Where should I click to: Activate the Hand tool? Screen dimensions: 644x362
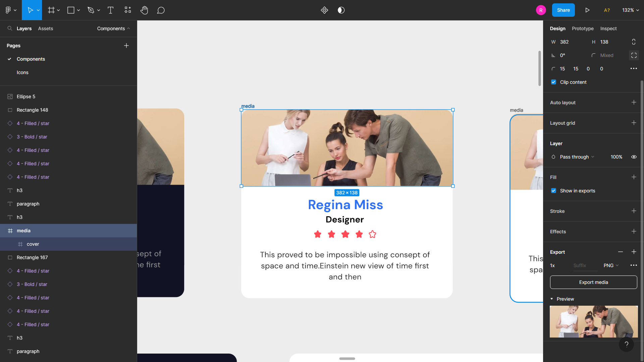coord(144,10)
